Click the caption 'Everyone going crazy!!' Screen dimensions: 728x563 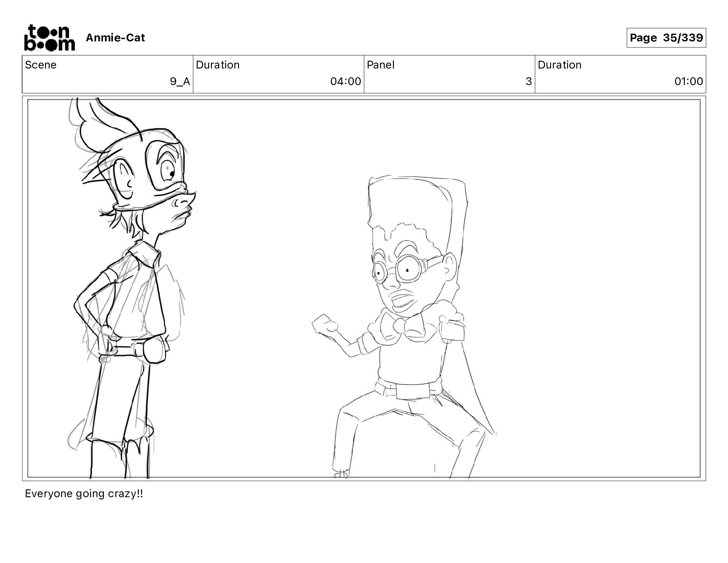84,494
